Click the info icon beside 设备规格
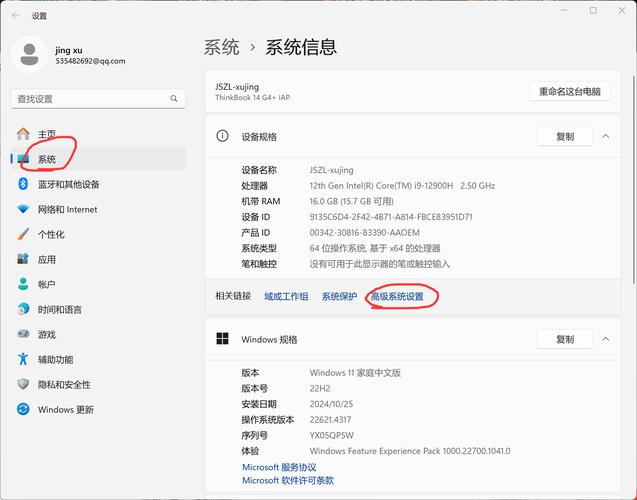The image size is (637, 500). pyautogui.click(x=222, y=136)
